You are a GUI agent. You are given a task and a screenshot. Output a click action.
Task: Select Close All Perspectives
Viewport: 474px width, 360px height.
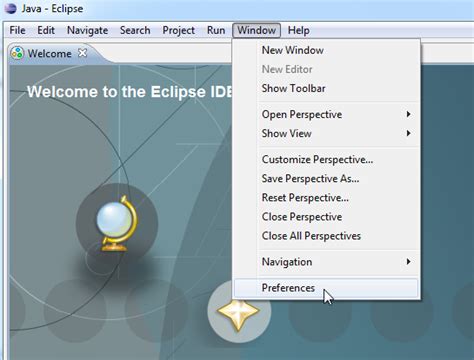pos(326,236)
